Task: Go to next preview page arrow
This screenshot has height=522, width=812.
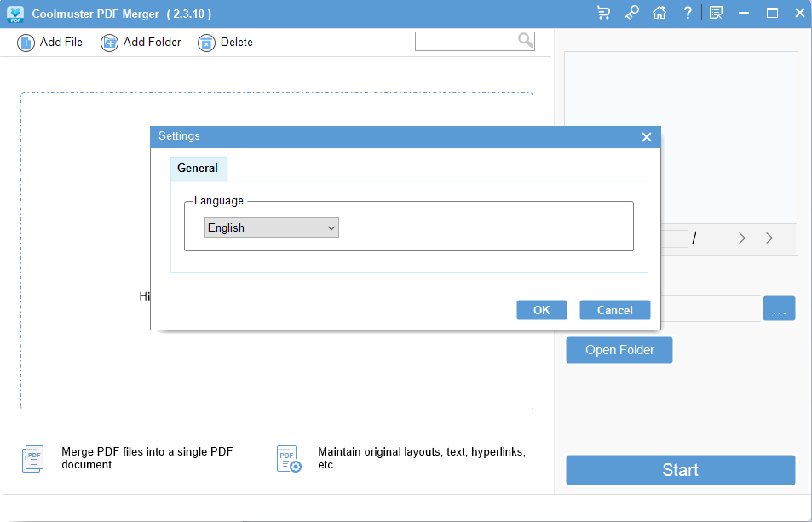Action: pyautogui.click(x=742, y=238)
